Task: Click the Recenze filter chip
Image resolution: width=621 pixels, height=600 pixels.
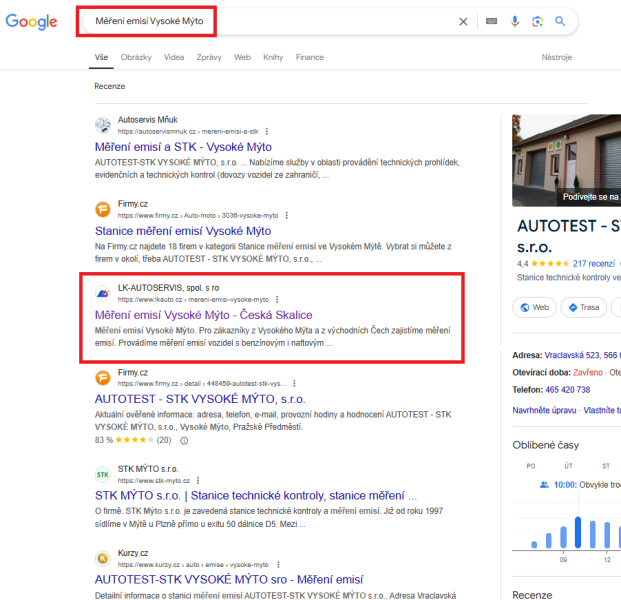Action: 110,86
